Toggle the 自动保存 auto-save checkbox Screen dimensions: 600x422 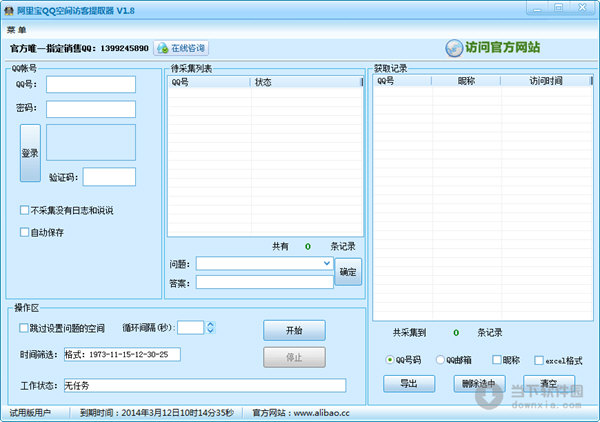(x=24, y=232)
